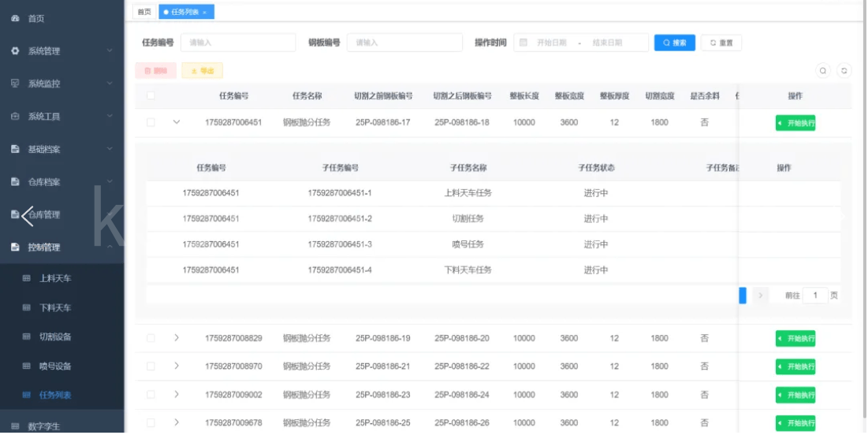868x435 pixels.
Task: Click the search magnifier icon at table top-right
Action: [x=823, y=71]
